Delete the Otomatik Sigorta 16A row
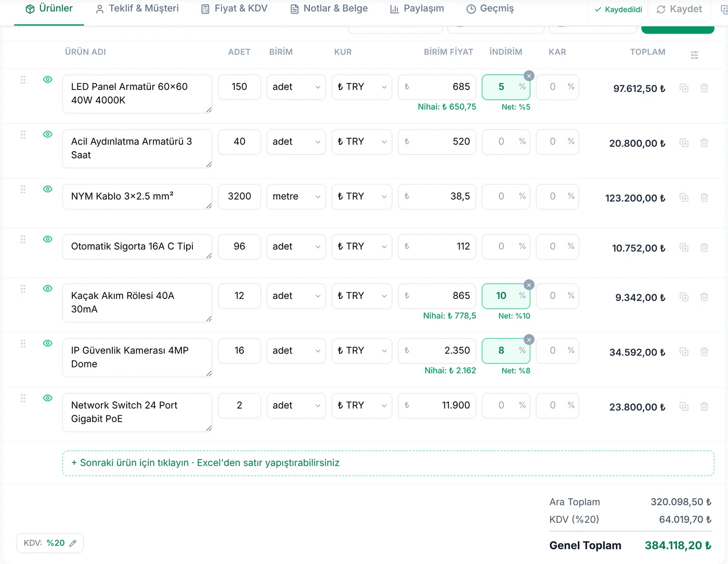This screenshot has width=728, height=564. pyautogui.click(x=704, y=248)
